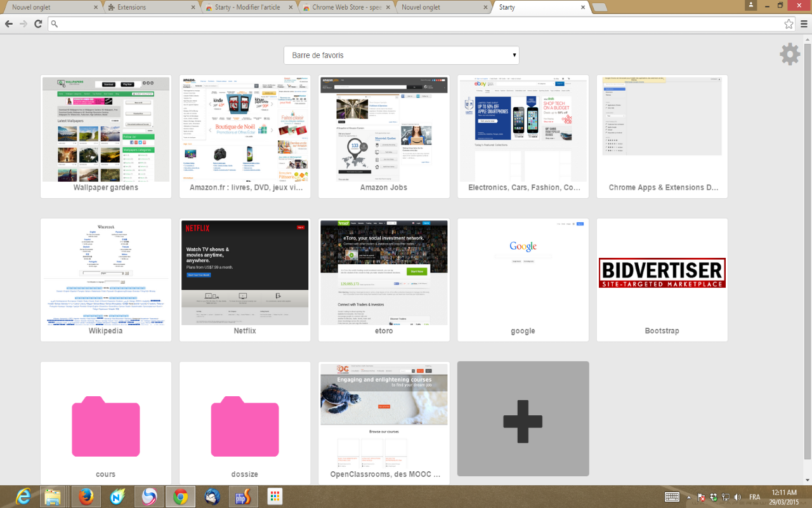The image size is (812, 508).
Task: Open the Barre de favoris dropdown
Action: 401,55
